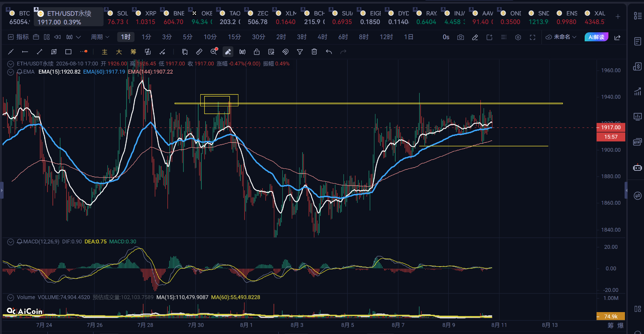Collapse the EMA indicator row toggle
Screen dimensions: 644x334
11,72
